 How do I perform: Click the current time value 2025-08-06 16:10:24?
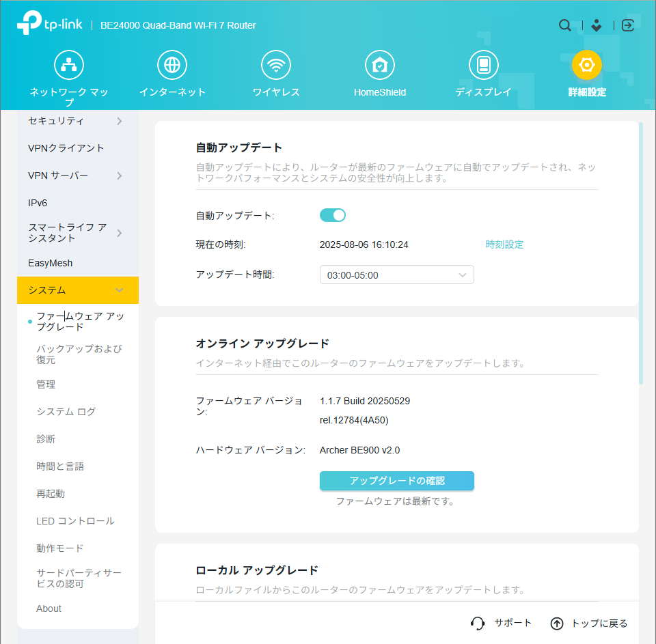tap(364, 244)
